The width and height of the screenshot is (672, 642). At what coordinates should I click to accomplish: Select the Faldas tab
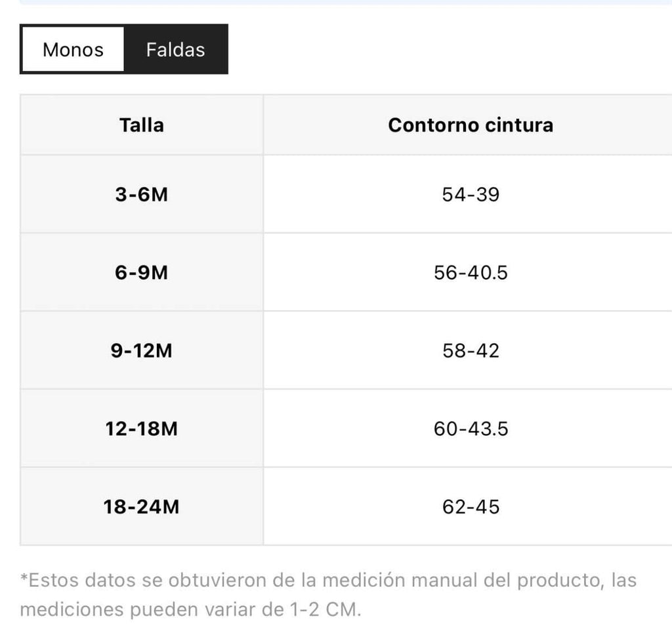175,49
